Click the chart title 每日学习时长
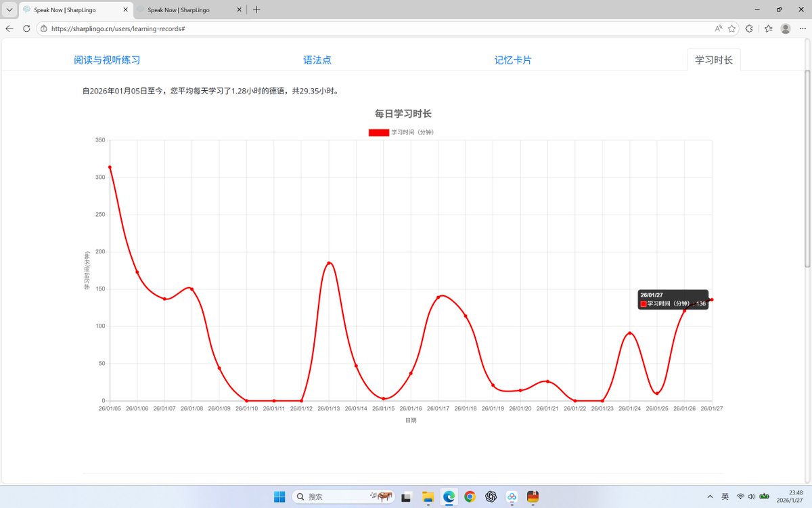 403,114
